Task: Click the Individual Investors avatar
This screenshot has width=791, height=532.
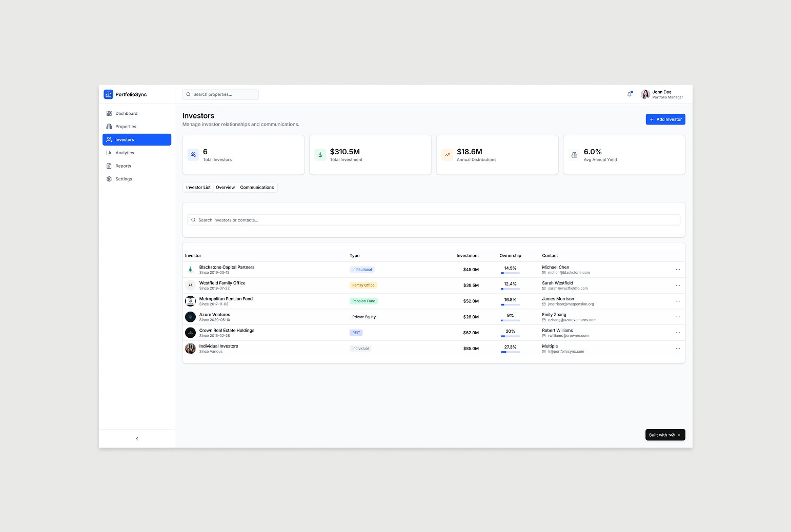Action: tap(190, 349)
